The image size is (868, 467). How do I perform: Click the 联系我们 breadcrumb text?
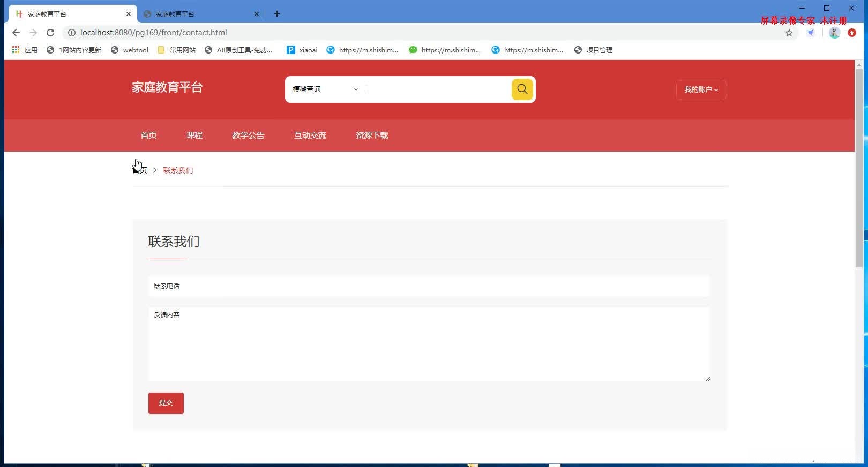click(x=178, y=170)
